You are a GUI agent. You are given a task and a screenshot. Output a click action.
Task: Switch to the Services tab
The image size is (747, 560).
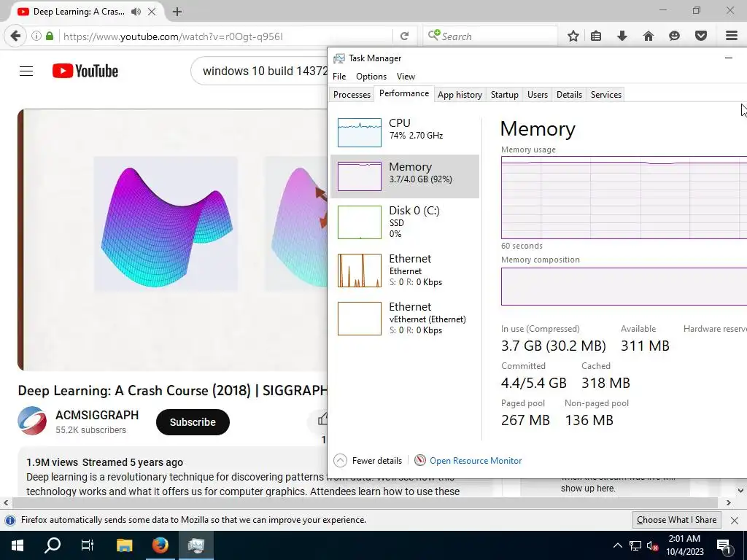pos(606,94)
